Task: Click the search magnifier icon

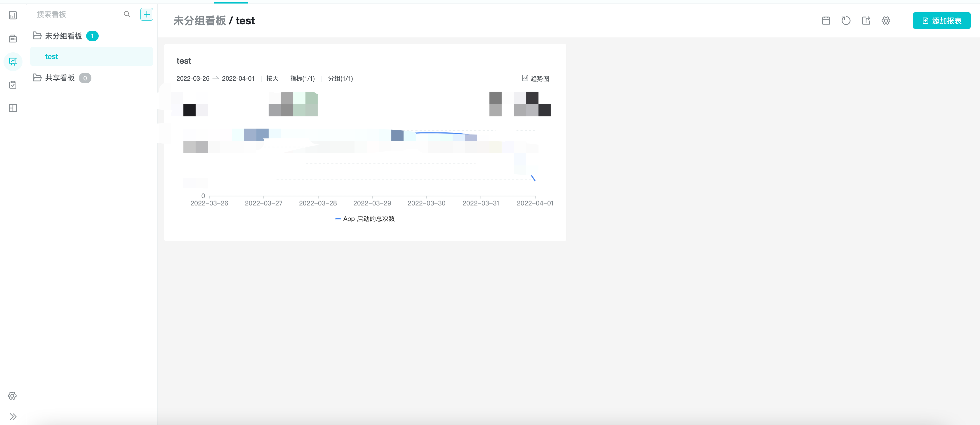Action: [x=127, y=15]
